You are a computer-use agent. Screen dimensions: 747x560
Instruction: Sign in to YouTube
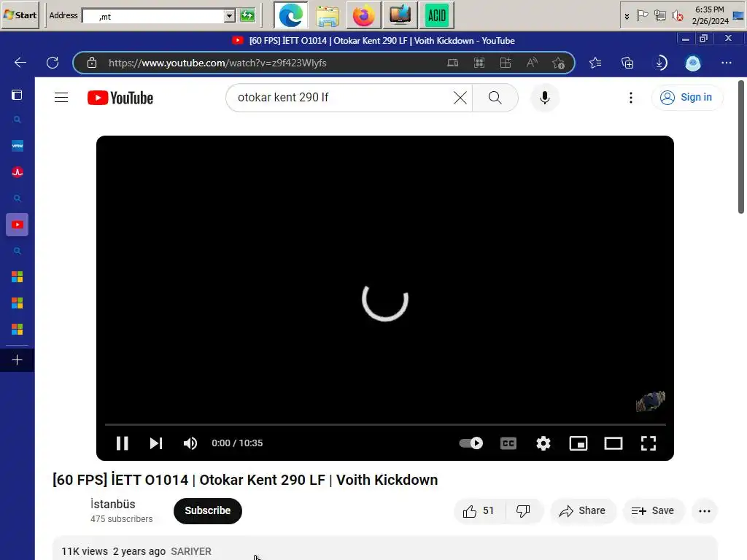[686, 98]
